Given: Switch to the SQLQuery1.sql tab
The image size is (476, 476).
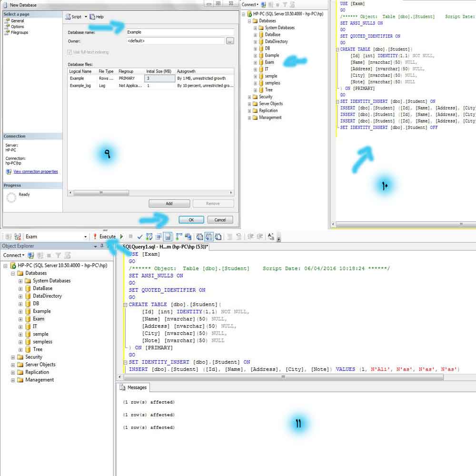Looking at the screenshot, I should click(164, 247).
